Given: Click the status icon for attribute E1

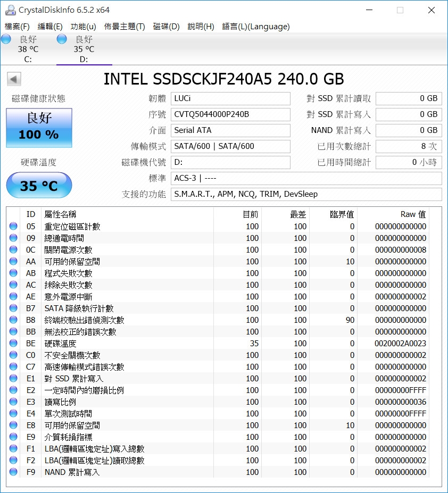Looking at the screenshot, I should pyautogui.click(x=13, y=378).
